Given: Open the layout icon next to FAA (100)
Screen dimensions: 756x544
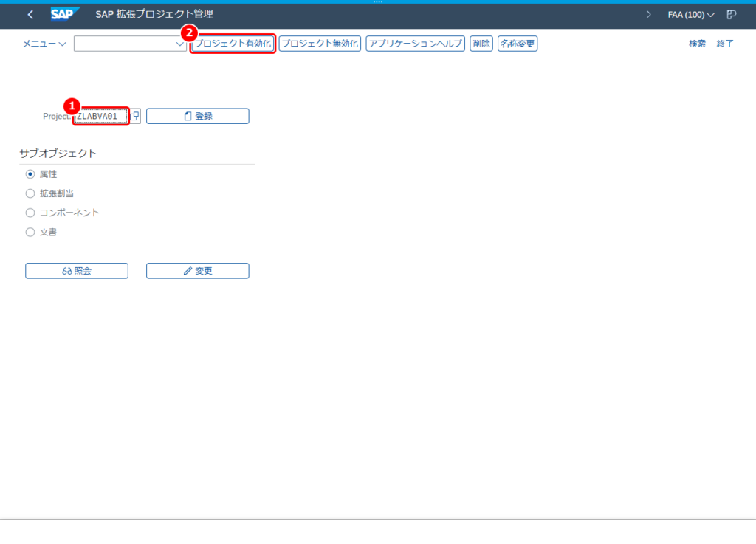Looking at the screenshot, I should coord(732,15).
